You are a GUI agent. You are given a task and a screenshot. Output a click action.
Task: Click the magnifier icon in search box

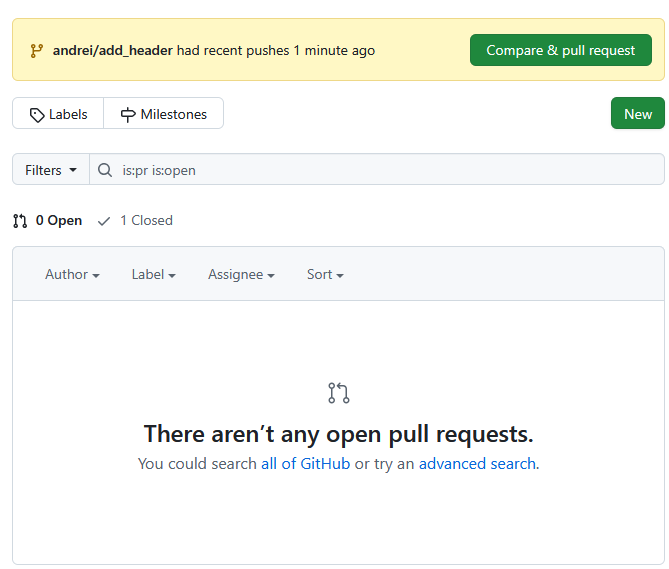click(105, 170)
